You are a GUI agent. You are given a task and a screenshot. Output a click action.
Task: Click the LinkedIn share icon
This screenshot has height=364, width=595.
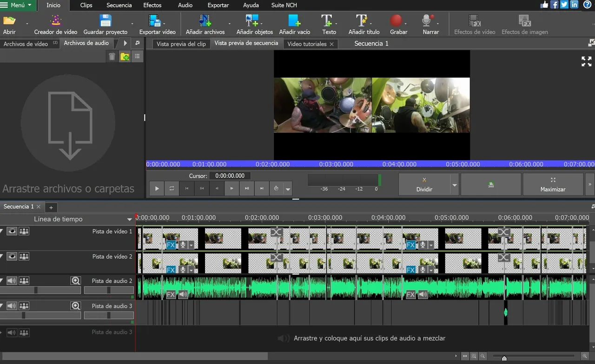[x=575, y=5]
